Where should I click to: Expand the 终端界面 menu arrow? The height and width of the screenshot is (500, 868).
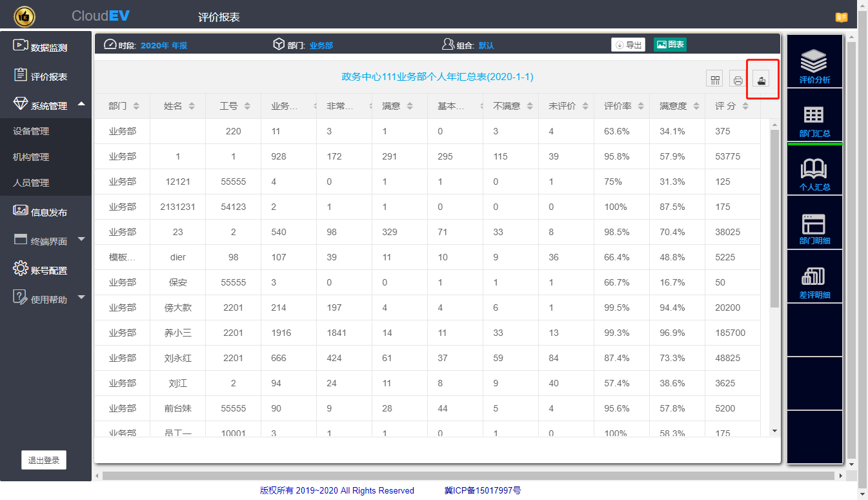81,240
